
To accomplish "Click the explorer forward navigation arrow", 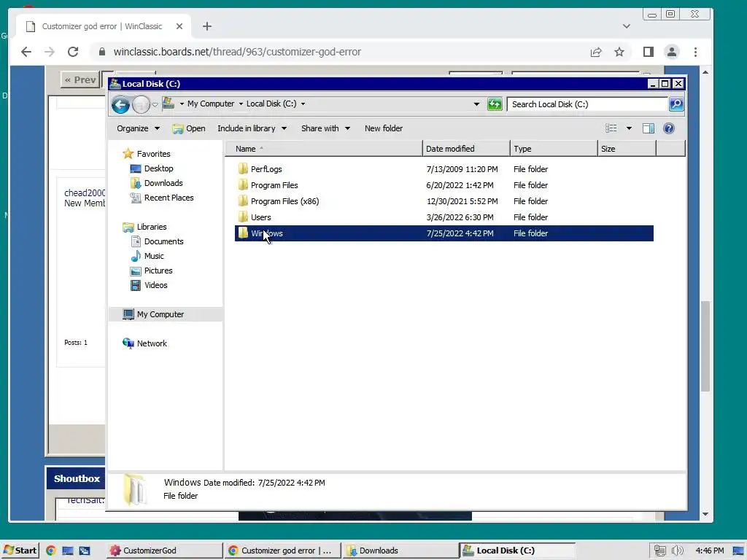I will coord(141,104).
